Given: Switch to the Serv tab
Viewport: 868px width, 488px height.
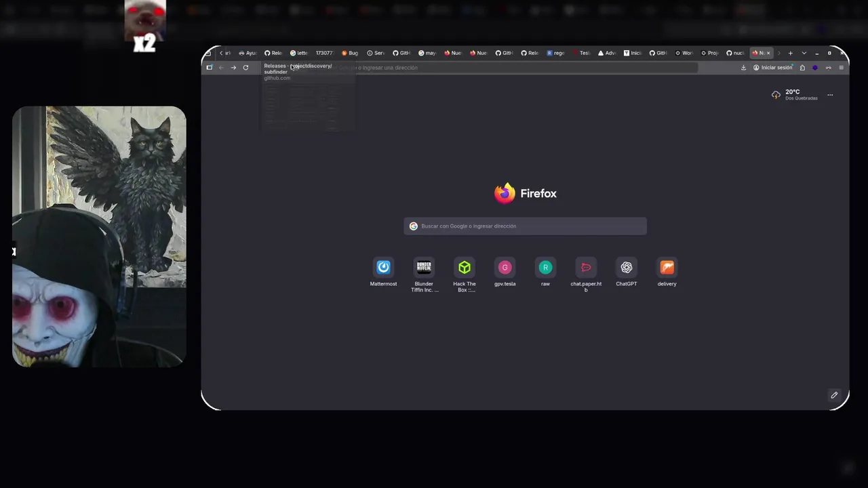Looking at the screenshot, I should click(376, 53).
